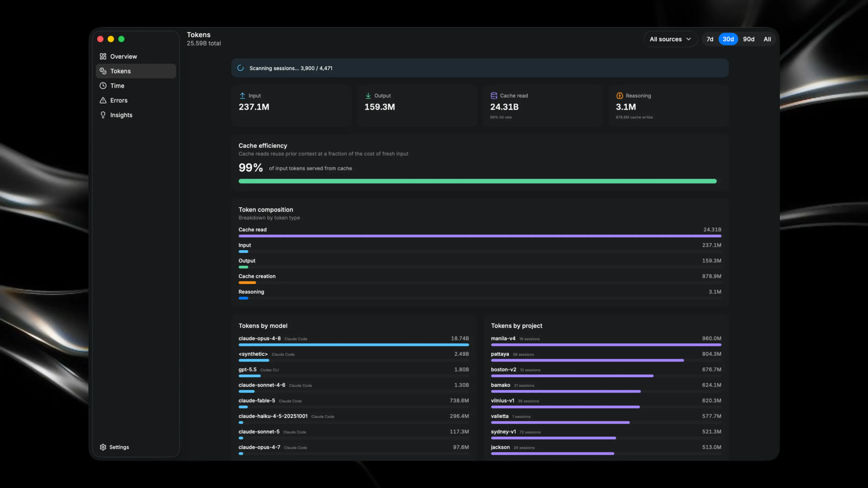
Task: Click the Input composition row label
Action: pos(245,245)
